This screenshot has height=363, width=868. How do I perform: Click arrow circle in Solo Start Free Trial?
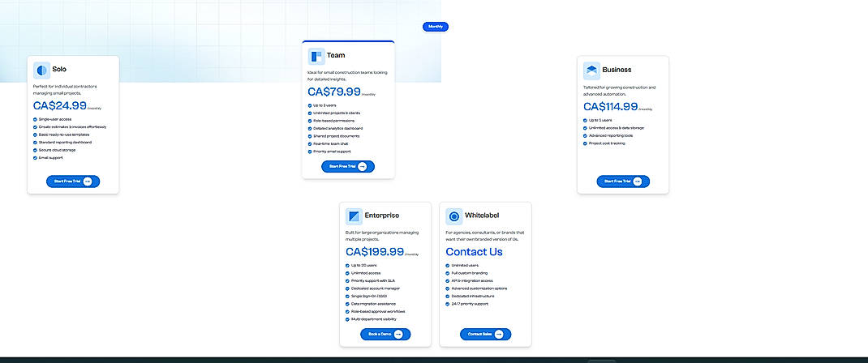click(x=88, y=181)
